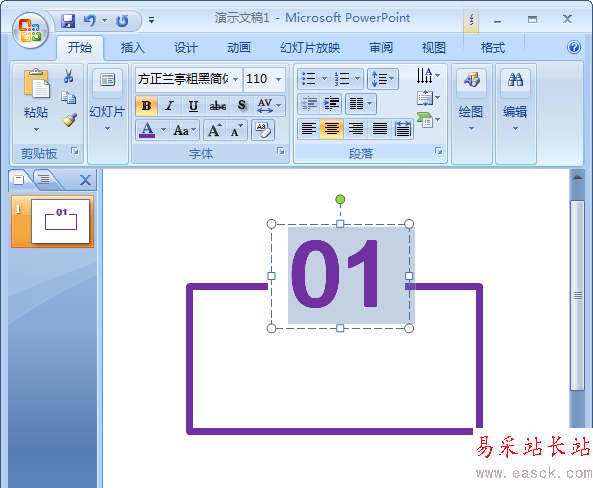Open the undo history dropdown arrow
The width and height of the screenshot is (593, 488).
tap(104, 20)
